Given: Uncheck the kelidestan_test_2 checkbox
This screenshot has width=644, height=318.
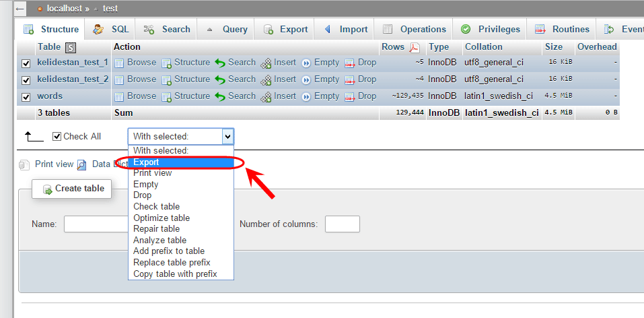Looking at the screenshot, I should [x=26, y=80].
